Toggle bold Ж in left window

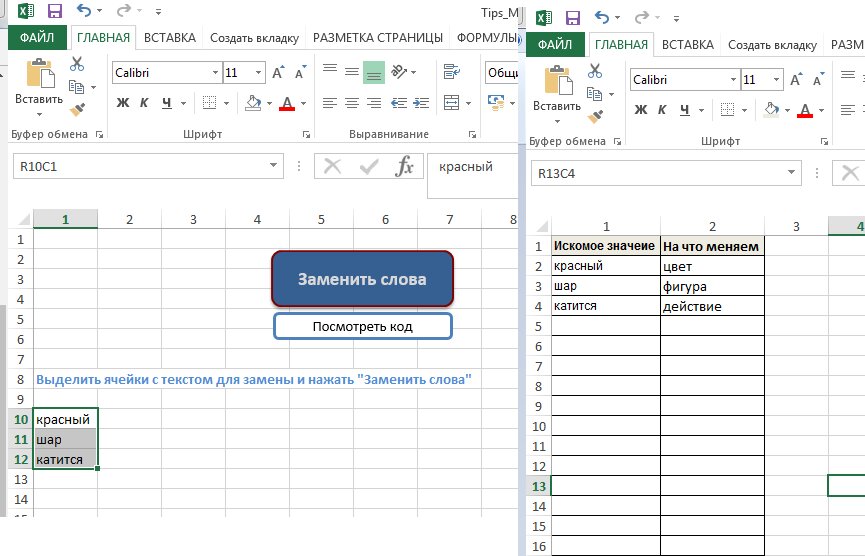[123, 103]
